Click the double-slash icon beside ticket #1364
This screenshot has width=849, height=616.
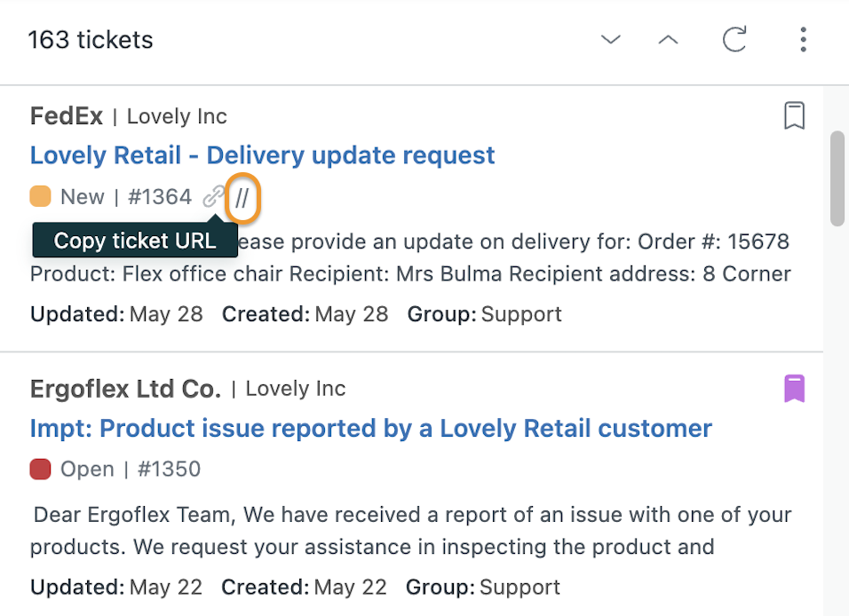pos(242,198)
